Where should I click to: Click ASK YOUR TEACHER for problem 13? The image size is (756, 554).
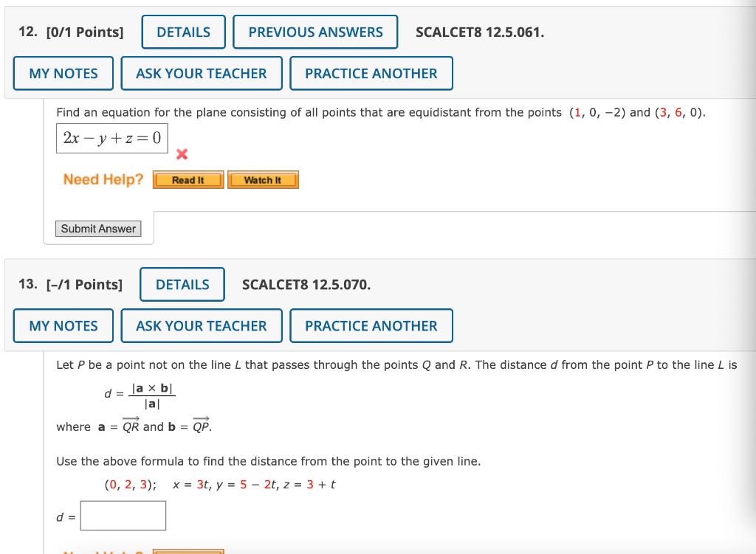(x=201, y=325)
